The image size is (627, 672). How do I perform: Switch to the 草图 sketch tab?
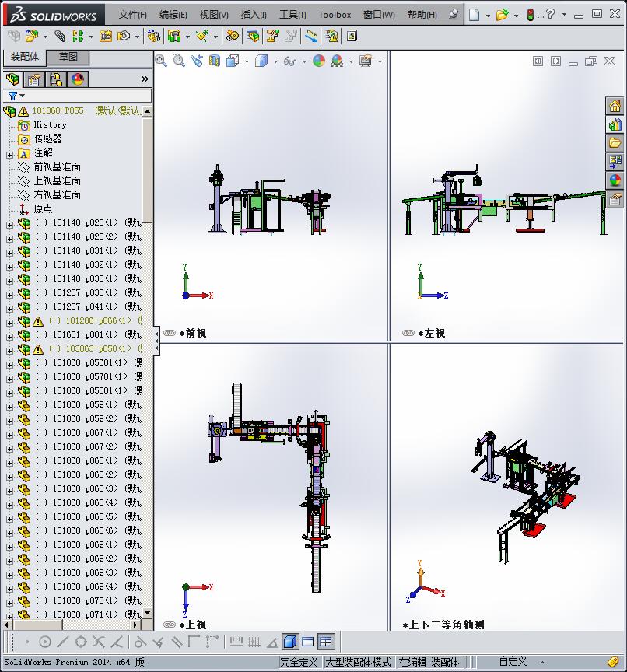click(x=68, y=57)
